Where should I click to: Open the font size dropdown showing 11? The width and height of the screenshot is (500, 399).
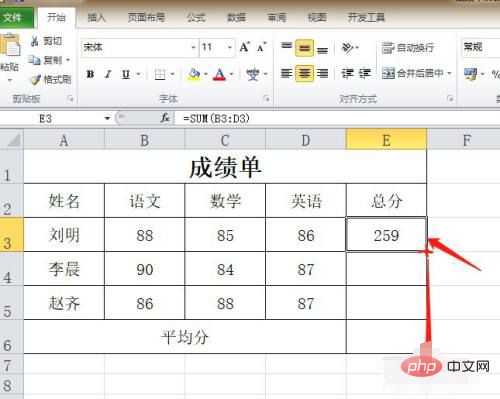[x=230, y=47]
